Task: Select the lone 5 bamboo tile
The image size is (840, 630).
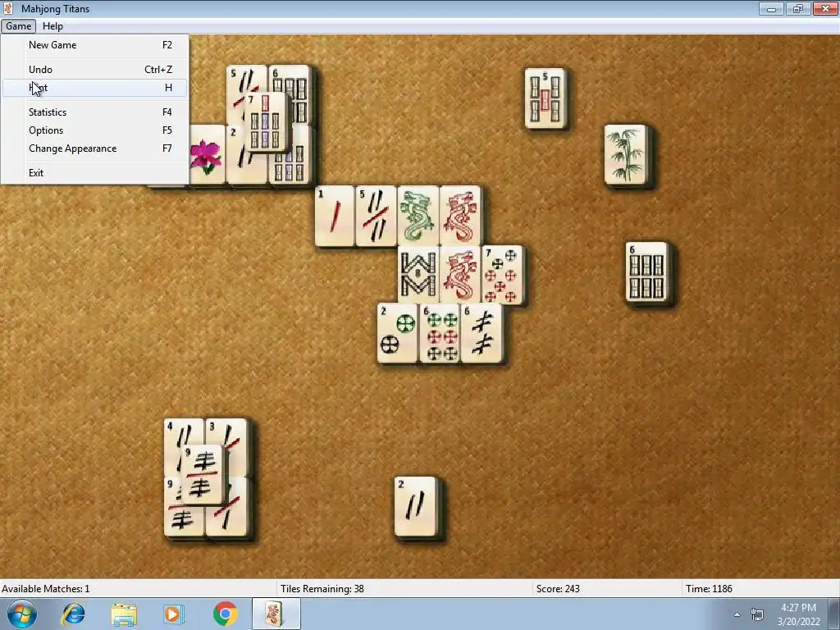Action: coord(546,98)
